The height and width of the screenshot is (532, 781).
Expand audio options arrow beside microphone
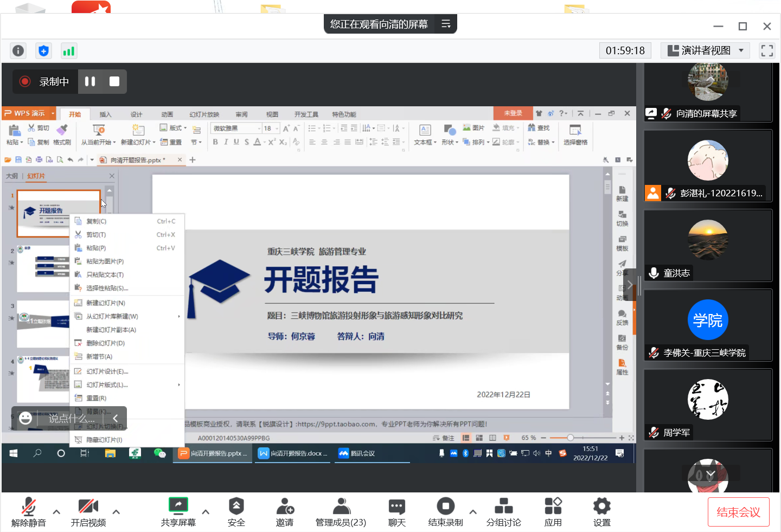coord(56,511)
